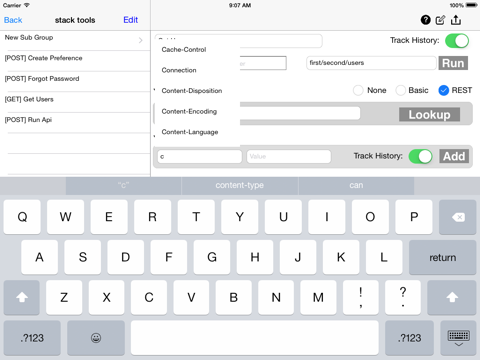The width and height of the screenshot is (480, 360).
Task: Tap the battery indicator in status bar
Action: (472, 5)
